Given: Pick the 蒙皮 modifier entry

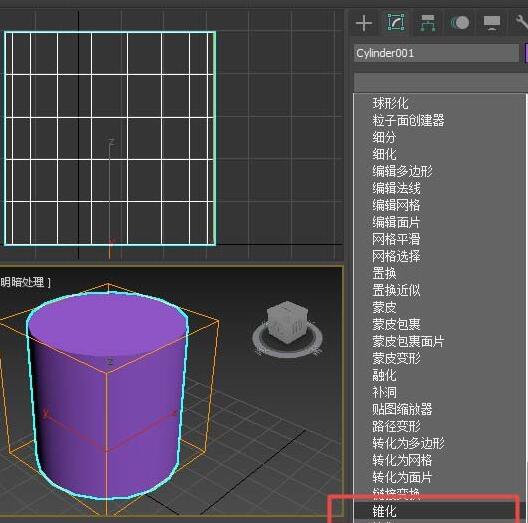Looking at the screenshot, I should 384,307.
